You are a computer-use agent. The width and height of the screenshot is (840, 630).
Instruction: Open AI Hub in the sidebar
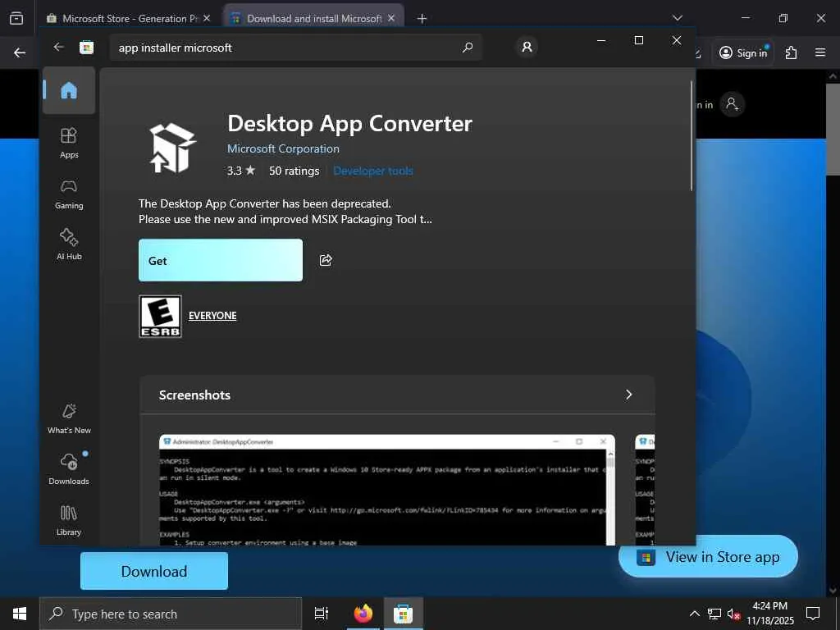69,244
